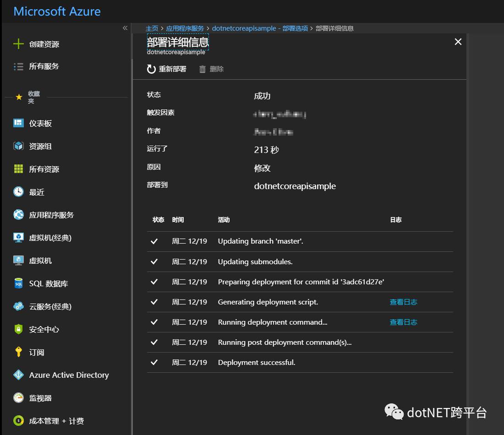
Task: Click the 活动 column header
Action: pos(224,220)
